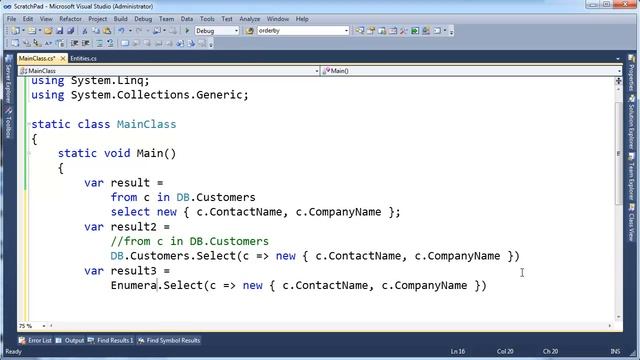Viewport: 640px width, 360px height.
Task: Open the Find Results 1 tab
Action: 111,340
